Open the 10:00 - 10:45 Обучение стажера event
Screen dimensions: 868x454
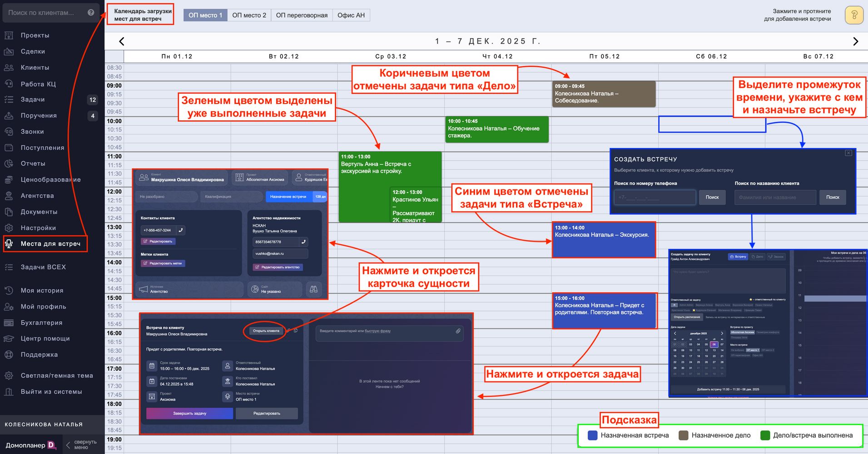click(x=497, y=129)
